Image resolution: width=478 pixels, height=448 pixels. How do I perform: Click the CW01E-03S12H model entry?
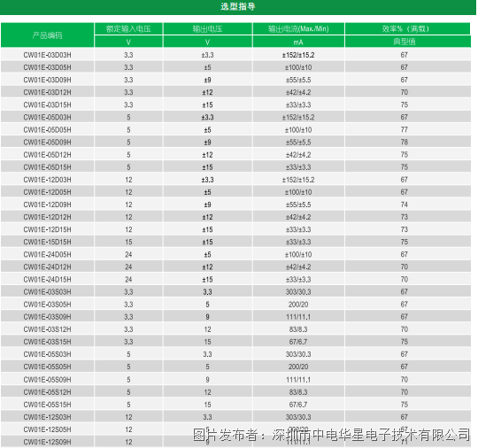tap(47, 329)
